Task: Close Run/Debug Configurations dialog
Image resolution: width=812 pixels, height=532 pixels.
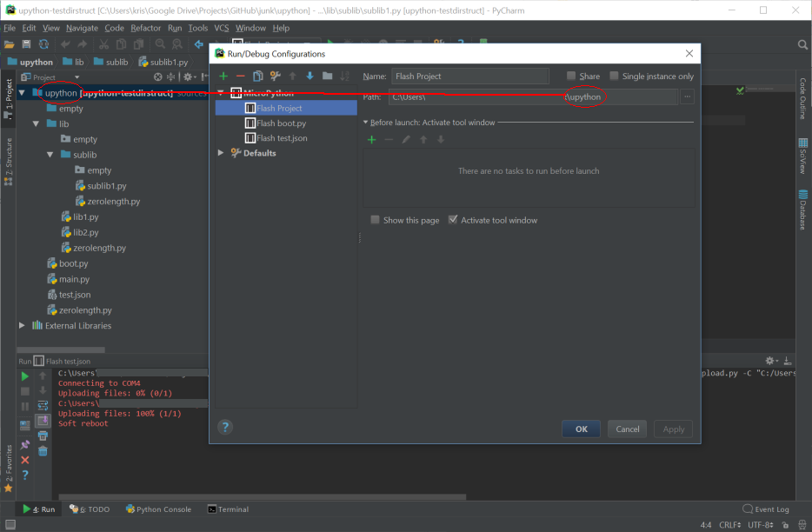Action: point(689,53)
